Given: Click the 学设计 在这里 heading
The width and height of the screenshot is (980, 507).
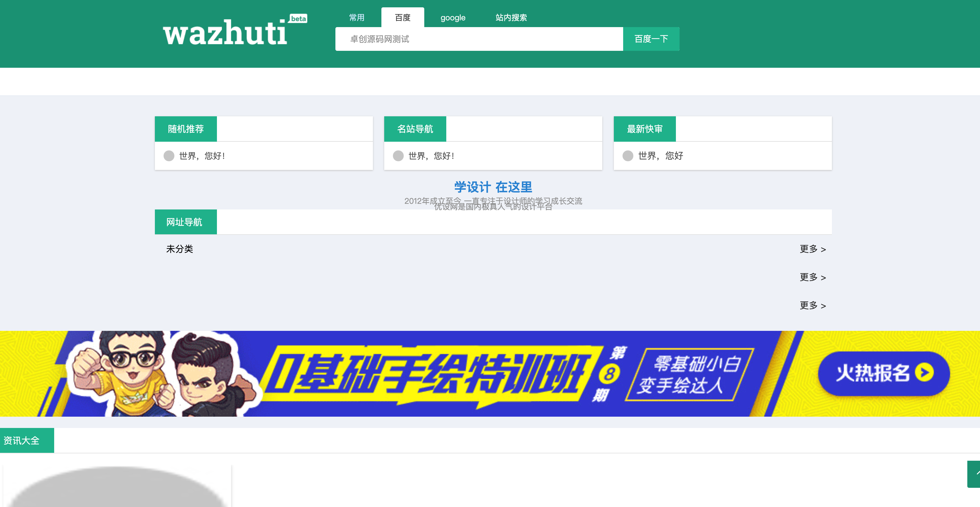Looking at the screenshot, I should 493,187.
